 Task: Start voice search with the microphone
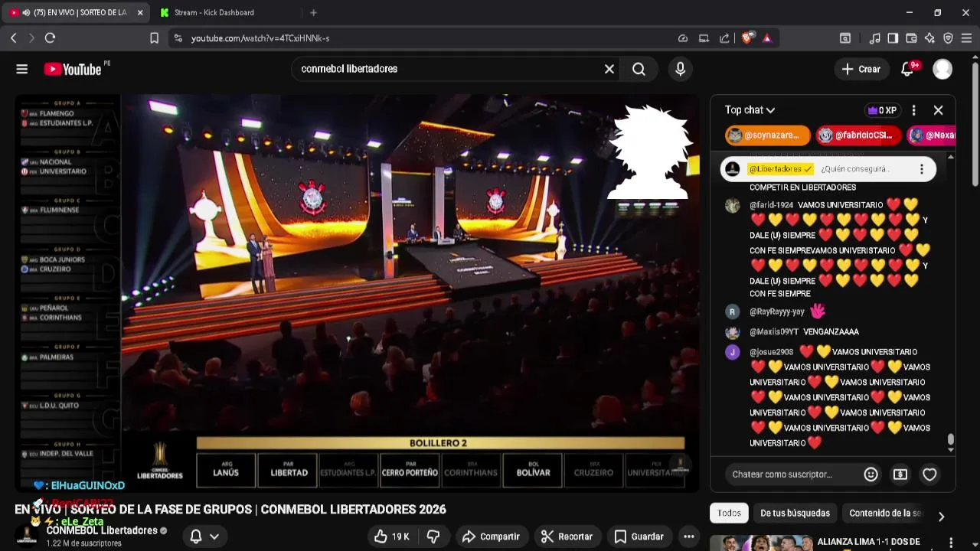680,69
